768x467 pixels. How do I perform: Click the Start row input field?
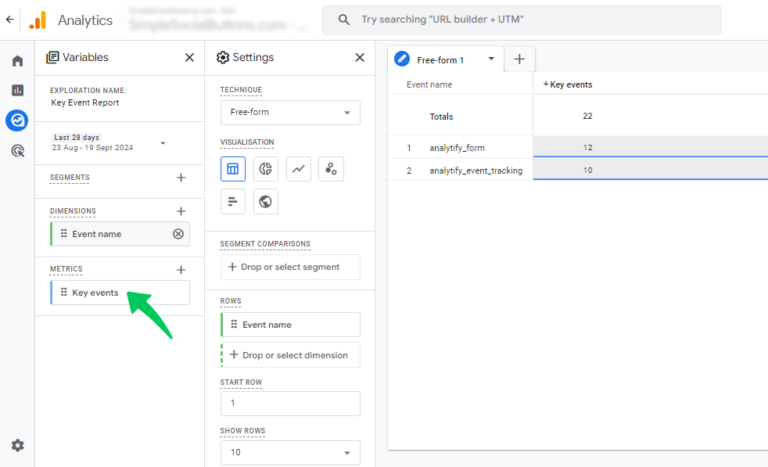[290, 403]
